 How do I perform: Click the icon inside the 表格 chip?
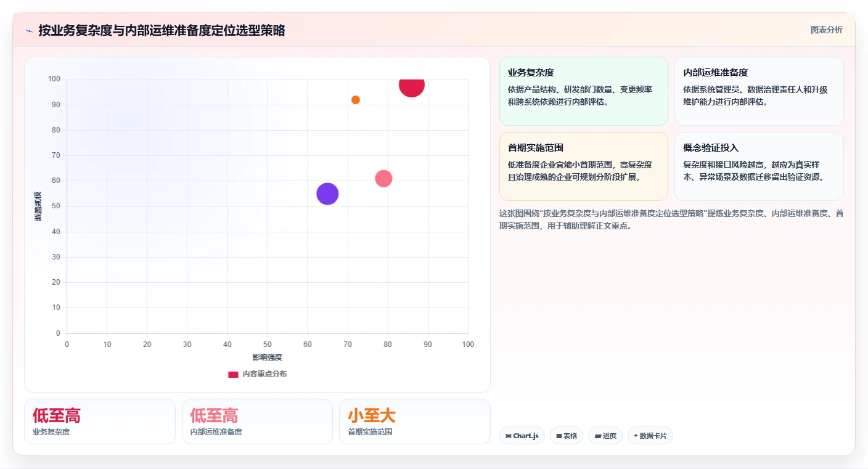pyautogui.click(x=559, y=436)
